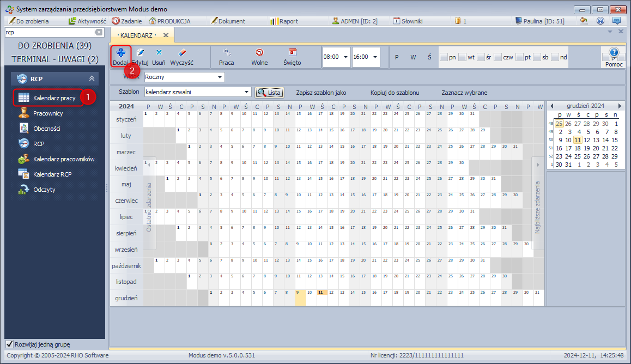This screenshot has height=364, width=631.
Task: Select the Święto holiday icon
Action: [292, 53]
